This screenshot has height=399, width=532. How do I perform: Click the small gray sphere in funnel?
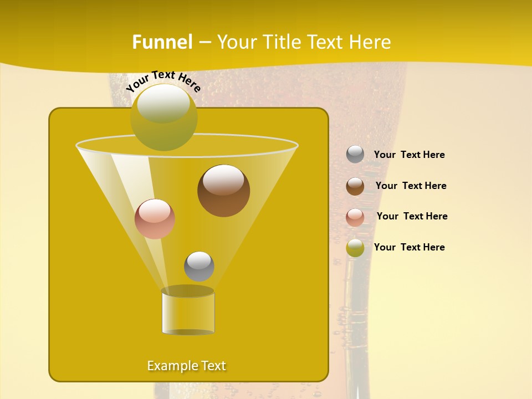[x=199, y=267]
